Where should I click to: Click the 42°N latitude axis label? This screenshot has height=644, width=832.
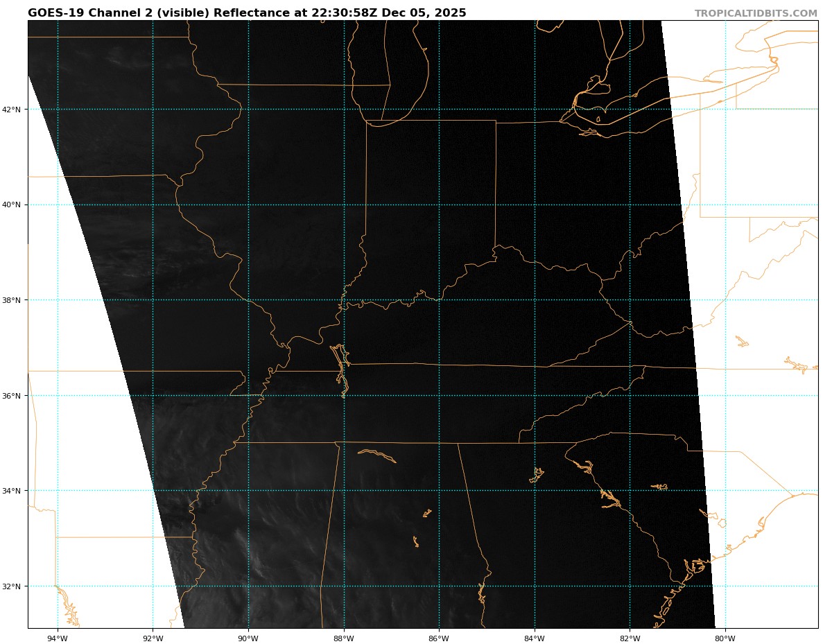tap(15, 110)
